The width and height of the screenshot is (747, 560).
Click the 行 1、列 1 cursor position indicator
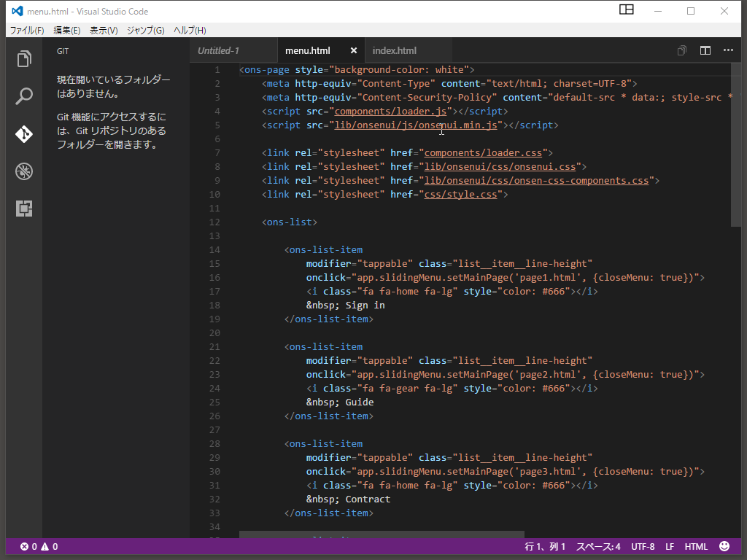(545, 547)
